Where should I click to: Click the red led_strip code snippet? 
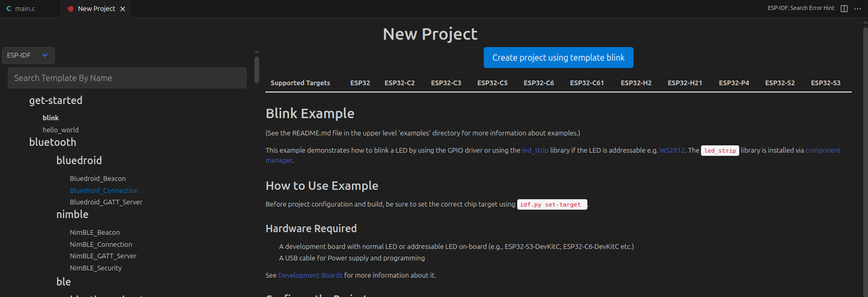point(719,151)
